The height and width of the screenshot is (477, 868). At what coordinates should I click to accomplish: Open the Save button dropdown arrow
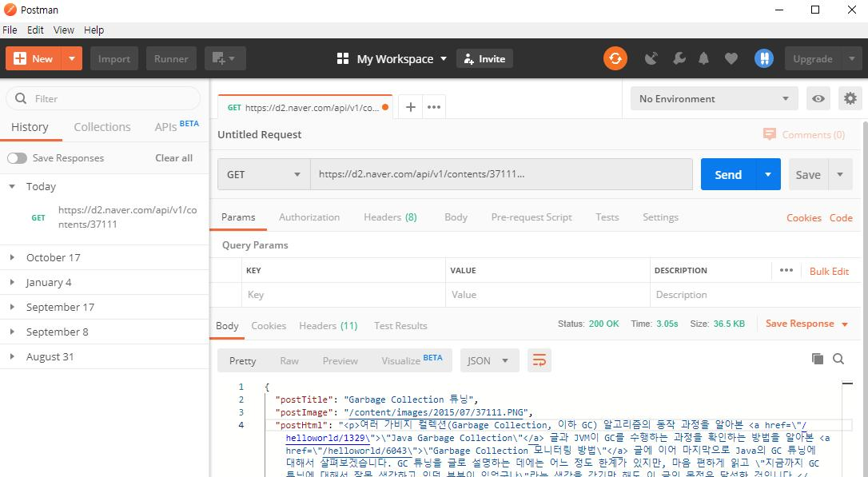click(840, 174)
